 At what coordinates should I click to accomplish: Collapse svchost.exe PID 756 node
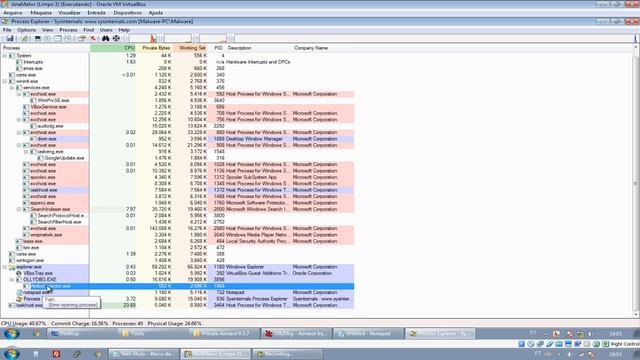tap(19, 120)
